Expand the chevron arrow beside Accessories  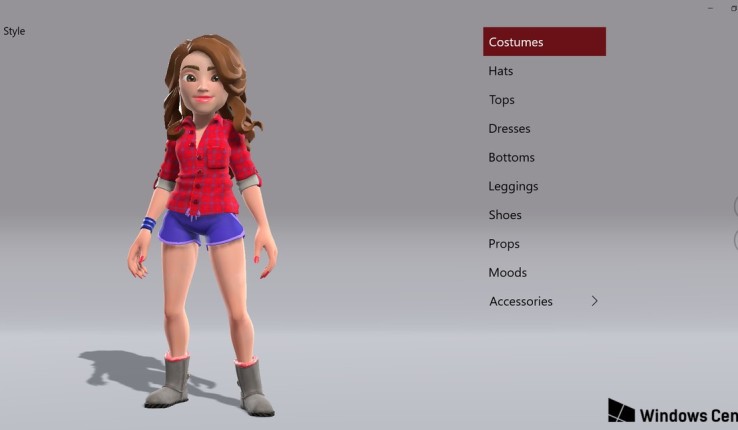pyautogui.click(x=595, y=301)
